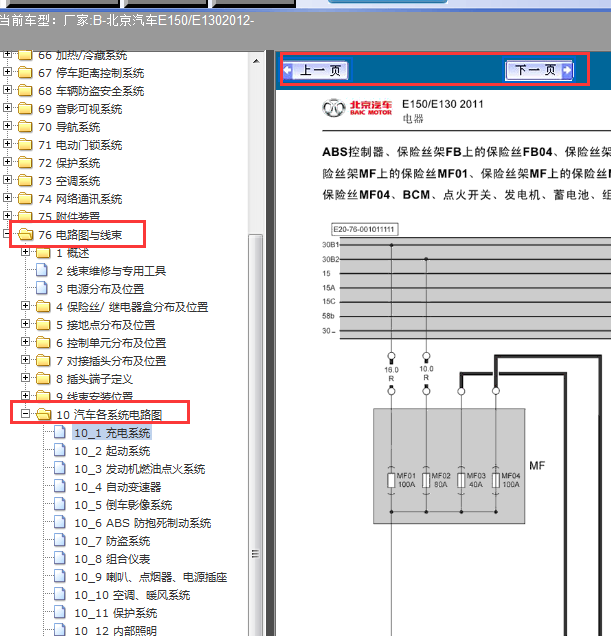
Task: Click the 北京汽车 BAIC MOTOR logo
Action: pos(357,108)
